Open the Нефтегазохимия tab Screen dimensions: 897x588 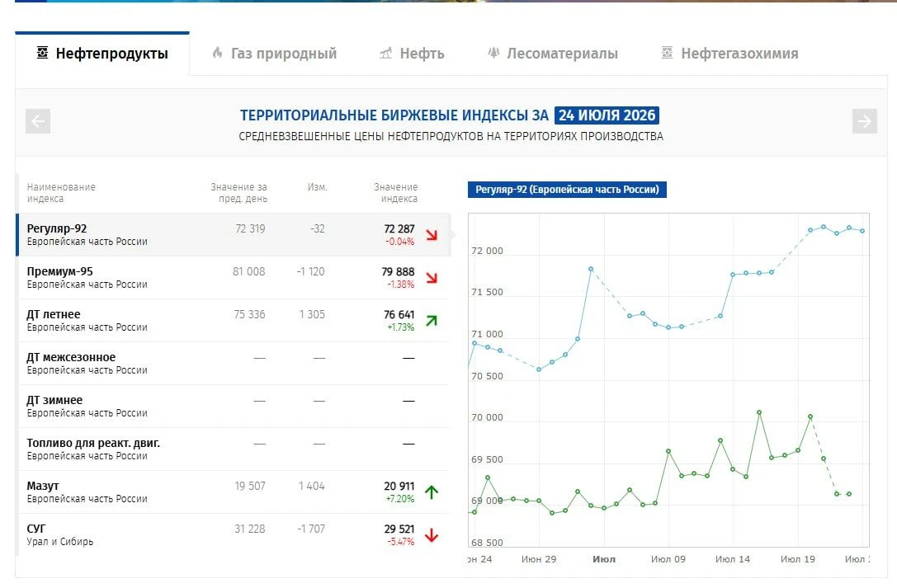point(730,54)
